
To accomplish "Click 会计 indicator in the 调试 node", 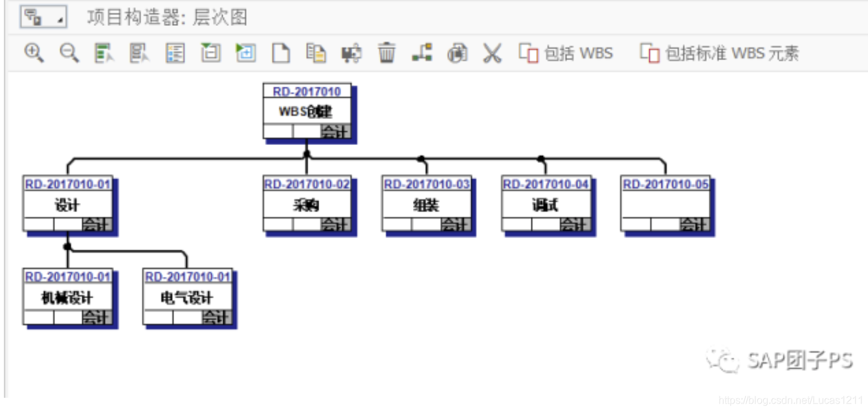I will click(x=575, y=224).
